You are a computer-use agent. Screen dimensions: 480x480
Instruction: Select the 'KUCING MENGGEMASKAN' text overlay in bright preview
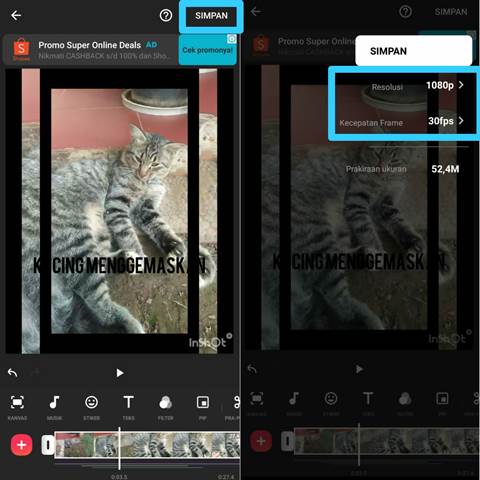point(119,266)
